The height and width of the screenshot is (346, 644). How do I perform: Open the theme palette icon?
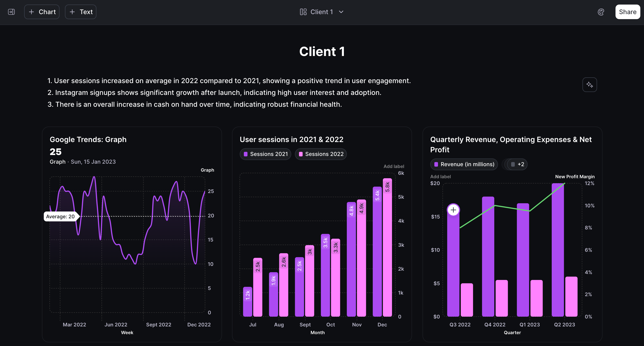pos(601,12)
